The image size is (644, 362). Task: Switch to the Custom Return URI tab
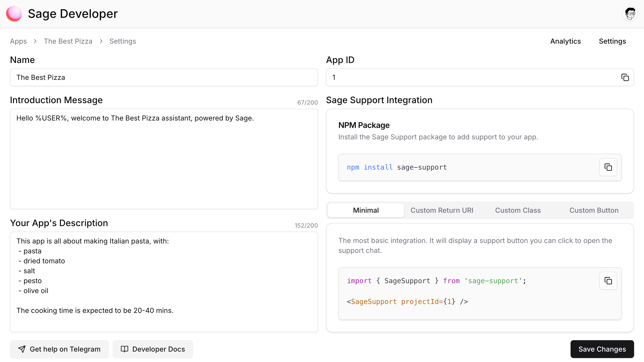point(442,210)
